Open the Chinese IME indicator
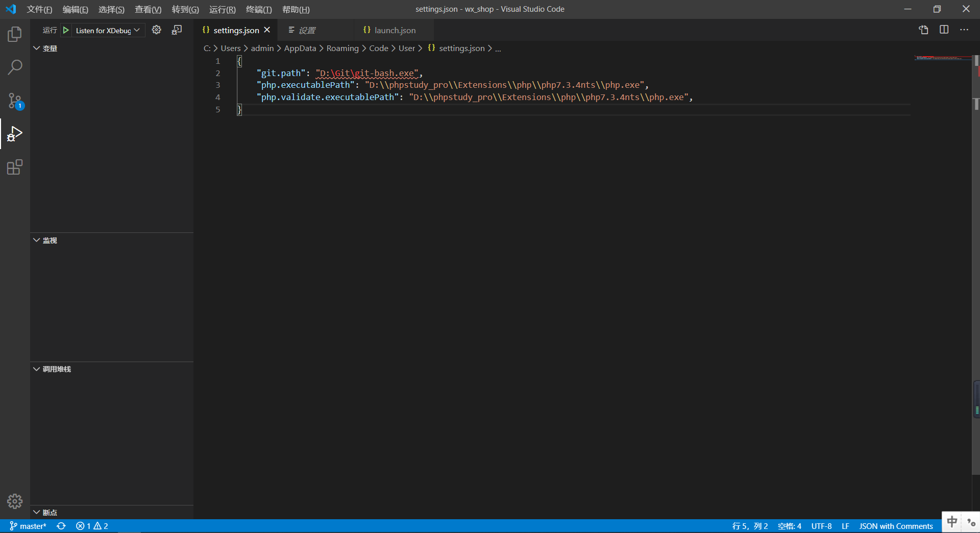The width and height of the screenshot is (980, 533). [x=952, y=522]
